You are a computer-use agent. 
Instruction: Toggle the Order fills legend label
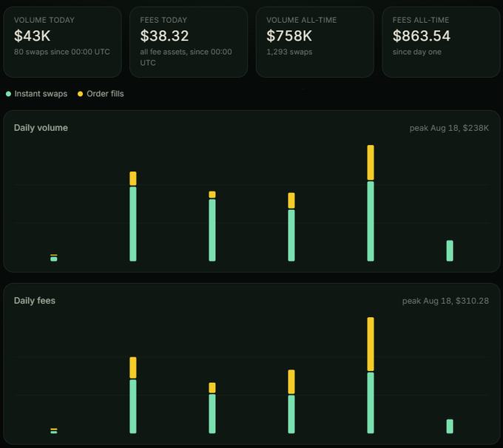click(105, 94)
